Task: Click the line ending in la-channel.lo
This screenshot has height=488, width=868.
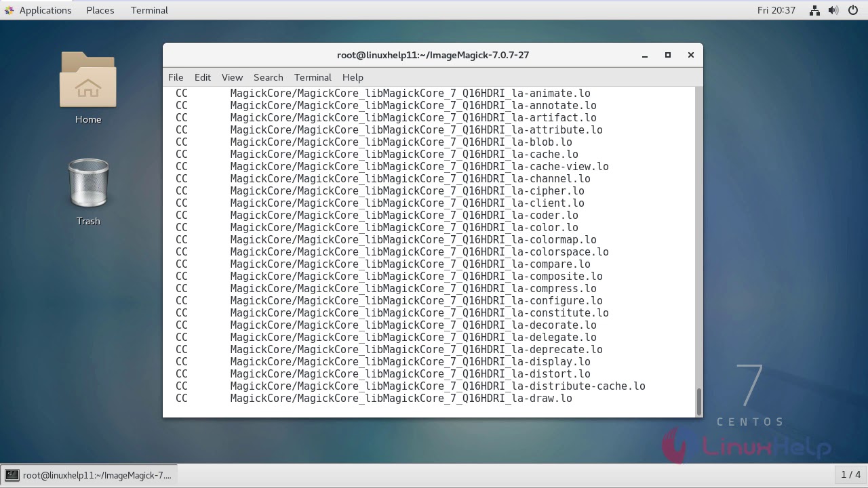Action: (x=383, y=179)
